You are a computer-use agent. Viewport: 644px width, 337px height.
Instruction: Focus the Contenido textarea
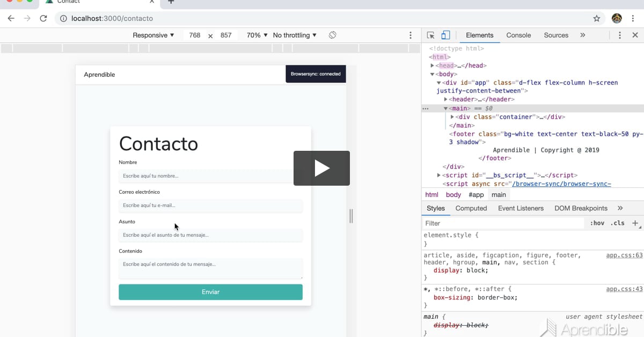210,269
